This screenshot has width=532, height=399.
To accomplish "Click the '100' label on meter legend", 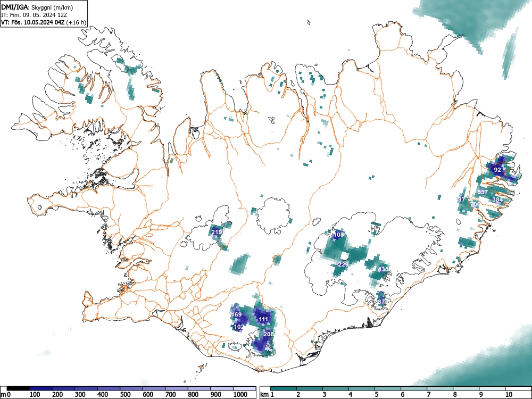I will (35, 395).
